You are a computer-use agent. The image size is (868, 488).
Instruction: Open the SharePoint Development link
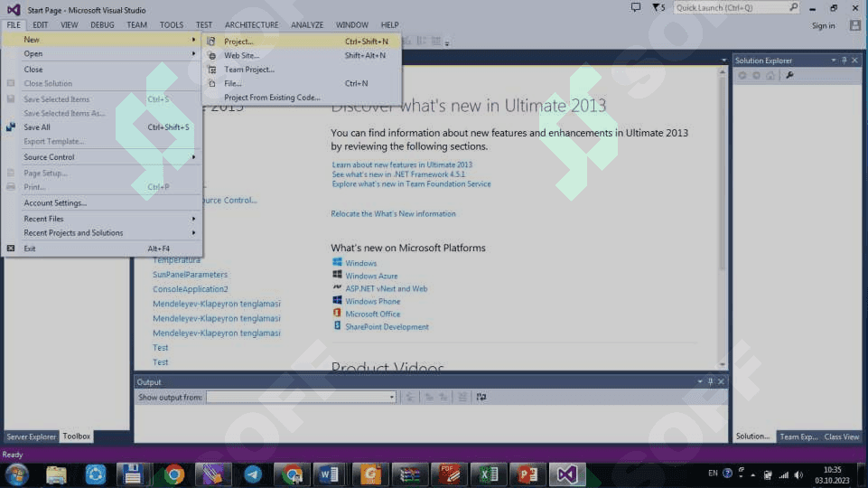coord(387,327)
